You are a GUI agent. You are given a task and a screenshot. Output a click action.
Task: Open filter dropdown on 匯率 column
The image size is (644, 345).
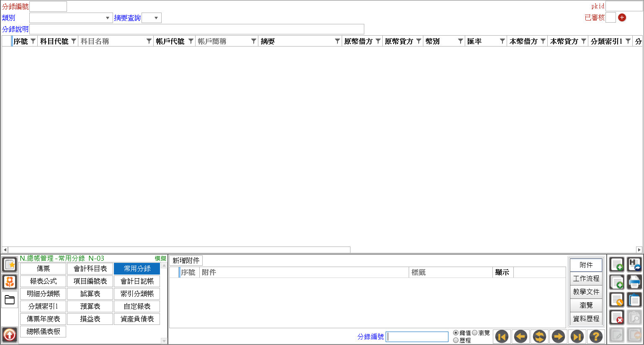click(502, 41)
